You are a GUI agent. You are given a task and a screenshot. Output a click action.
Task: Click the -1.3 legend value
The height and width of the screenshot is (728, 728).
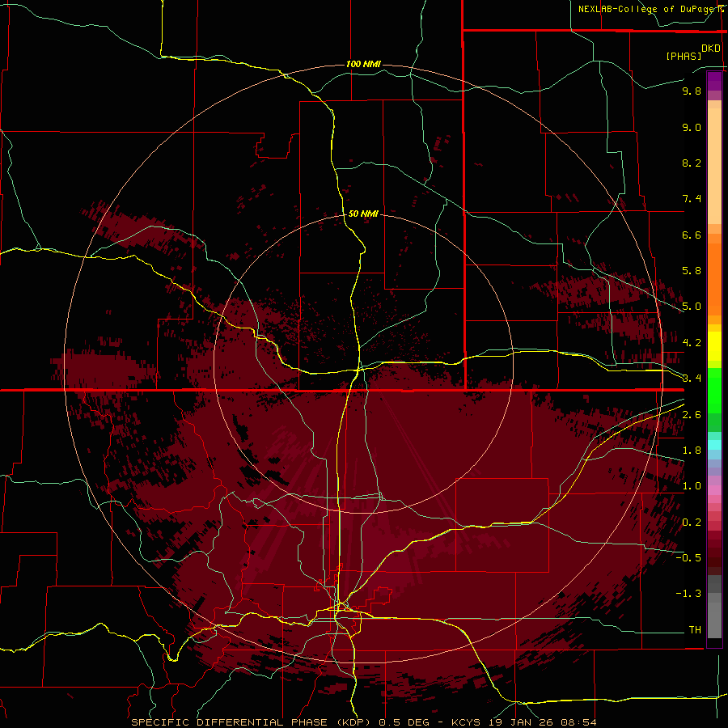tap(688, 594)
